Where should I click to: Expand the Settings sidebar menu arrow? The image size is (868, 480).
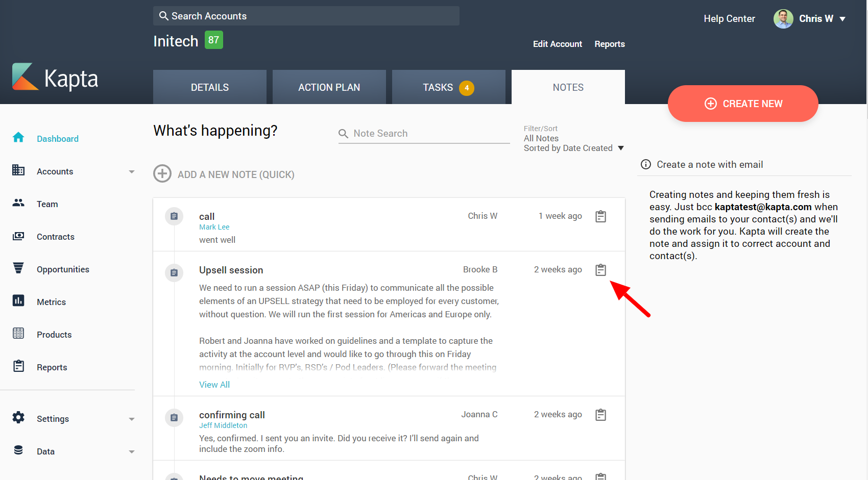pyautogui.click(x=132, y=419)
